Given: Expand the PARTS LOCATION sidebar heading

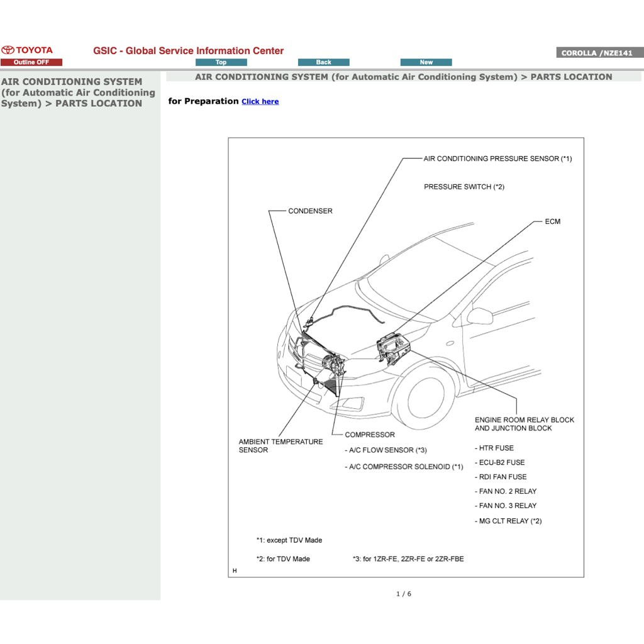Looking at the screenshot, I should 78,92.
